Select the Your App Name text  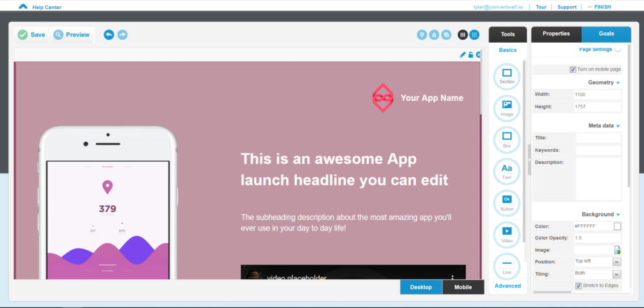(432, 98)
